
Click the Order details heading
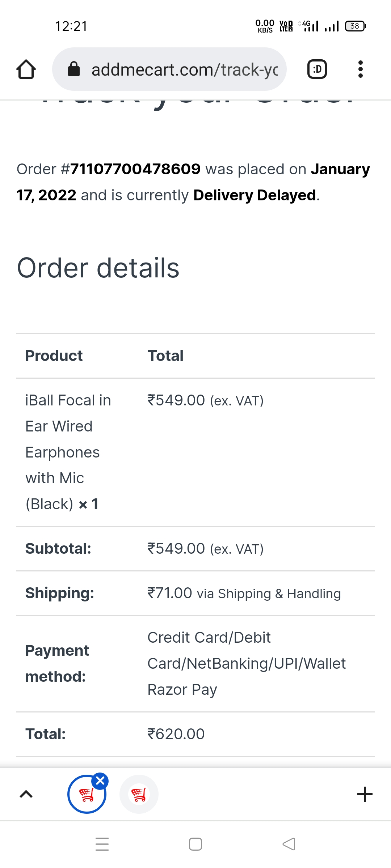pyautogui.click(x=98, y=268)
